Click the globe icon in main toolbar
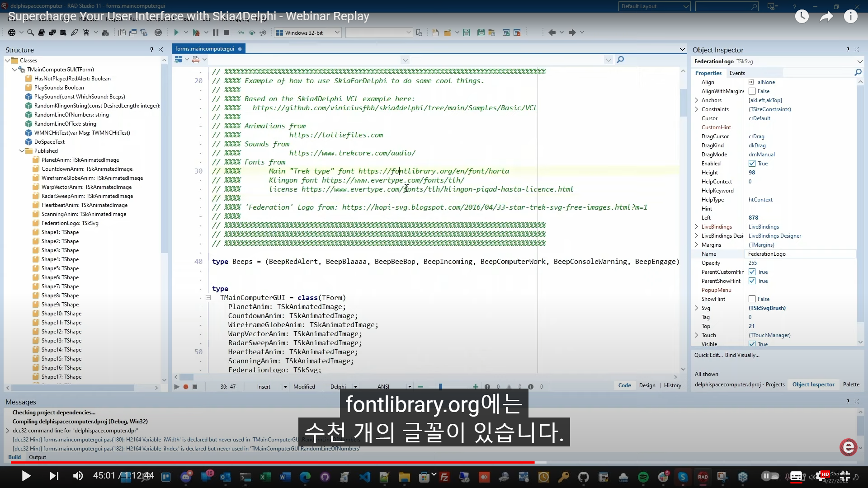The image size is (868, 488). (12, 33)
